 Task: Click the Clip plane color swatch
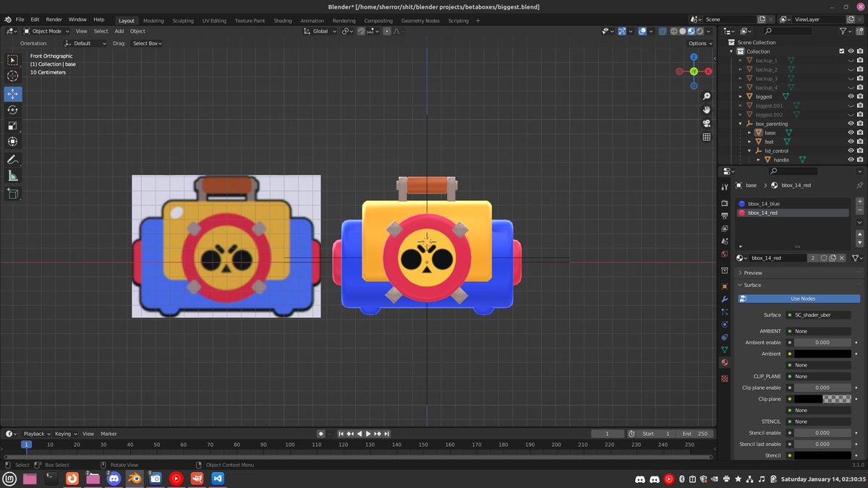(x=822, y=399)
